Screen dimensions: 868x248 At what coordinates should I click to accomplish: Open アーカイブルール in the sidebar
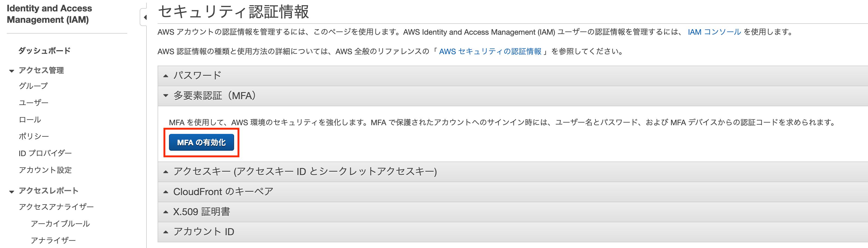pos(60,223)
